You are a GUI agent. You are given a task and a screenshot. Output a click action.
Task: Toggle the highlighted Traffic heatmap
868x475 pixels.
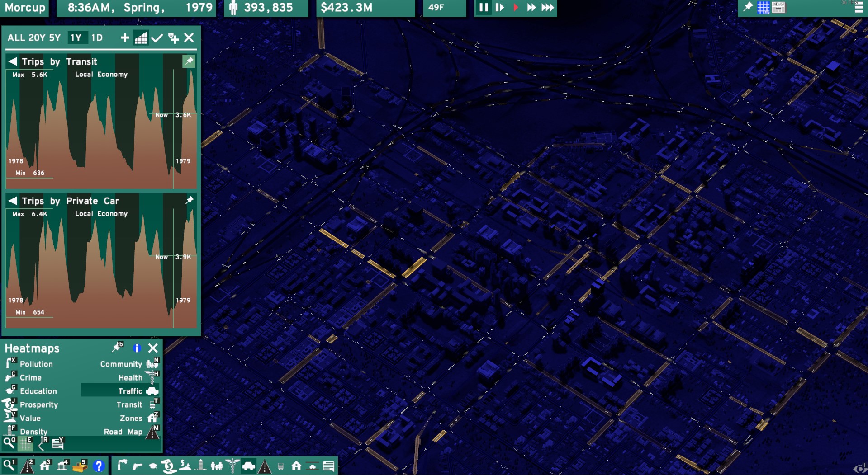point(120,390)
